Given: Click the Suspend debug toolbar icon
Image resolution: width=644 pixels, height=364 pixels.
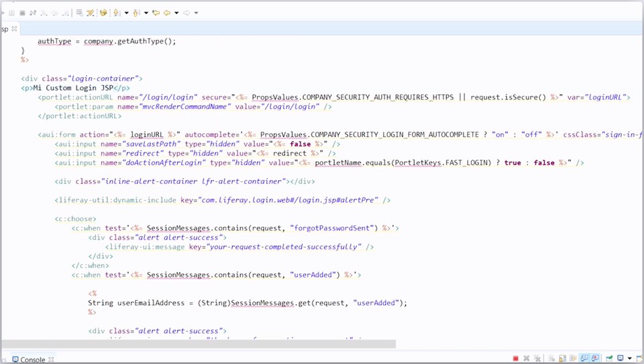Looking at the screenshot, I should (x=11, y=13).
